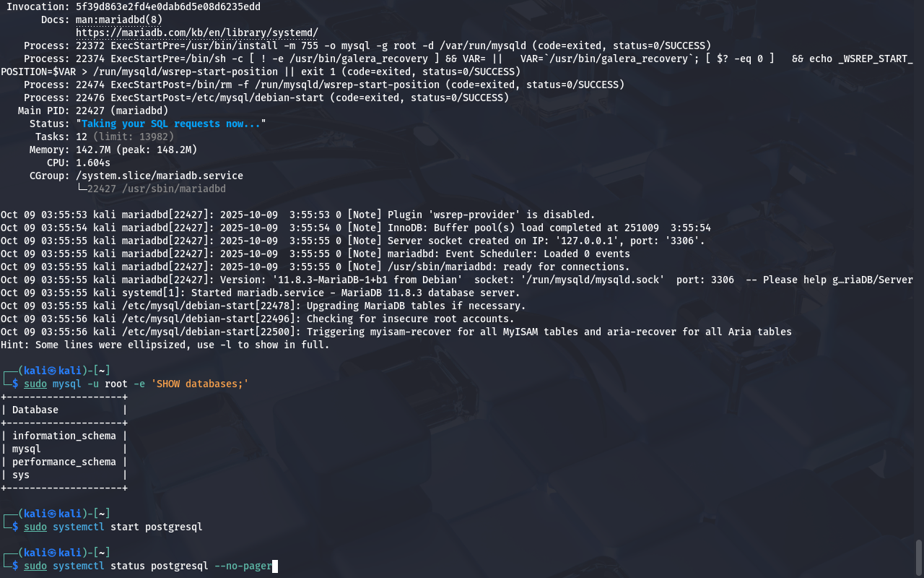Select the mysql row in the database table
The height and width of the screenshot is (578, 924).
pyautogui.click(x=27, y=449)
